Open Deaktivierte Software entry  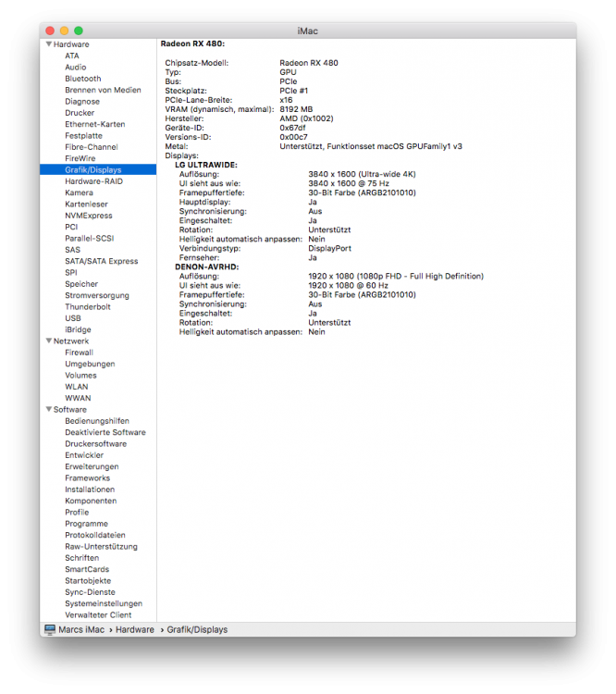(x=105, y=432)
